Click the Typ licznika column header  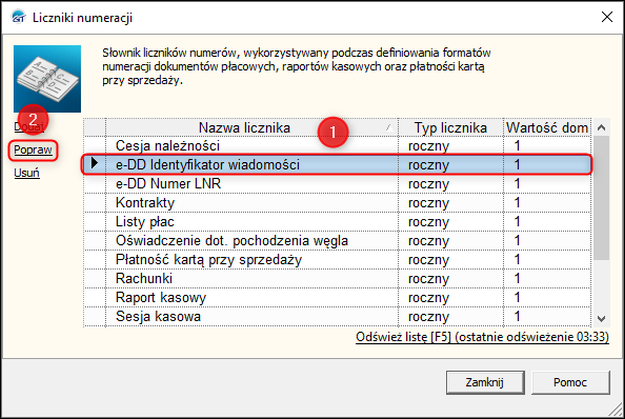(449, 127)
